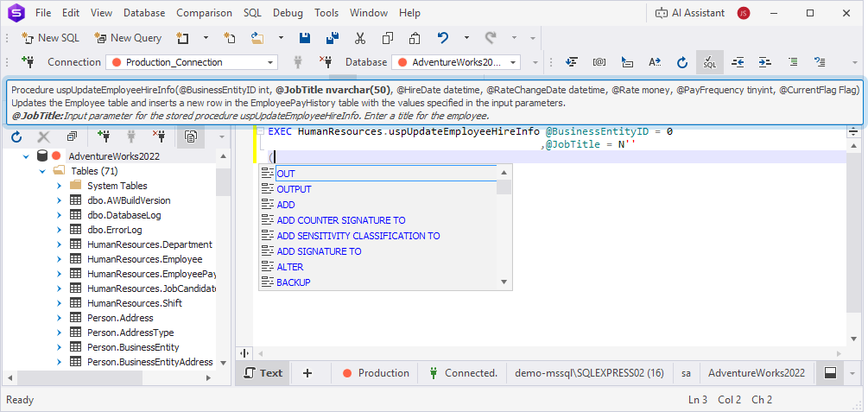The height and width of the screenshot is (412, 868).
Task: Toggle the SQL mode button in toolbar
Action: (x=709, y=62)
